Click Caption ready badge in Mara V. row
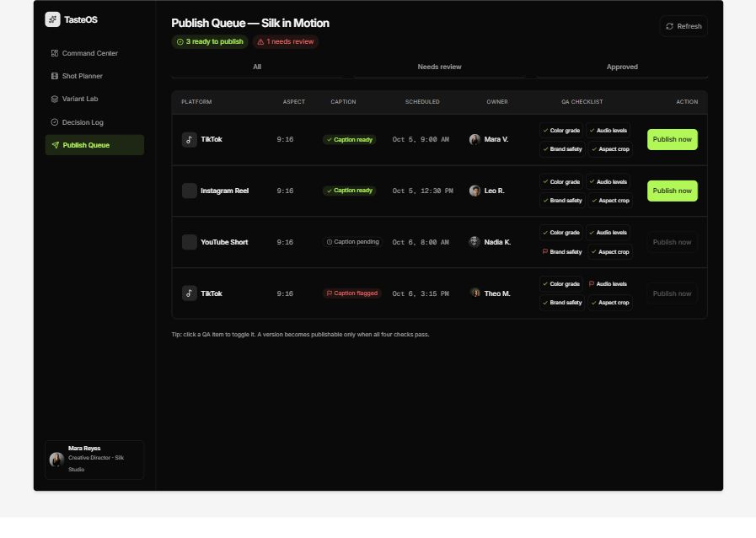The image size is (756, 538). (350, 139)
